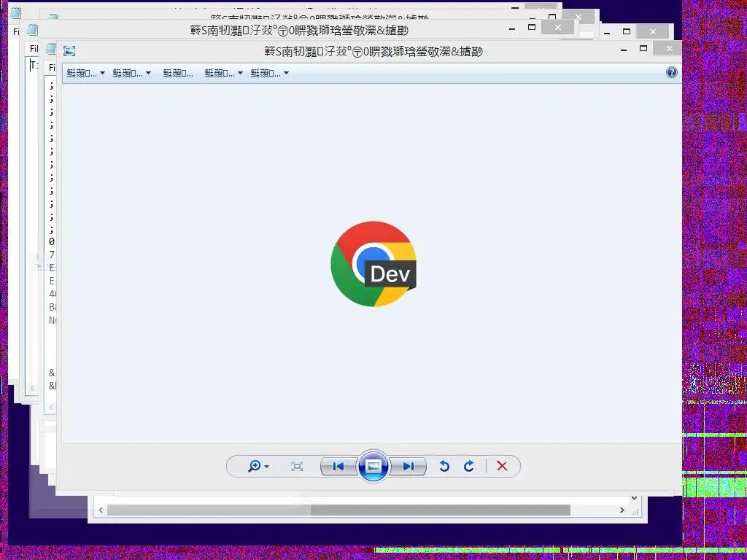Rotate the image counterclockwise
The image size is (747, 560).
(x=444, y=466)
